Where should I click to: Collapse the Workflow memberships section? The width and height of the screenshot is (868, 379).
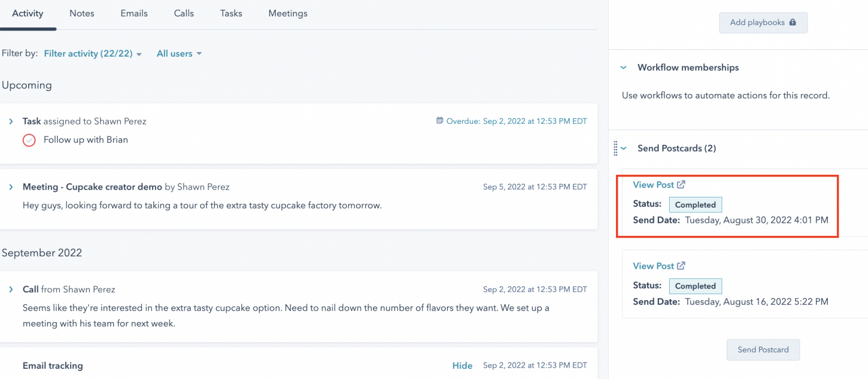(x=624, y=67)
